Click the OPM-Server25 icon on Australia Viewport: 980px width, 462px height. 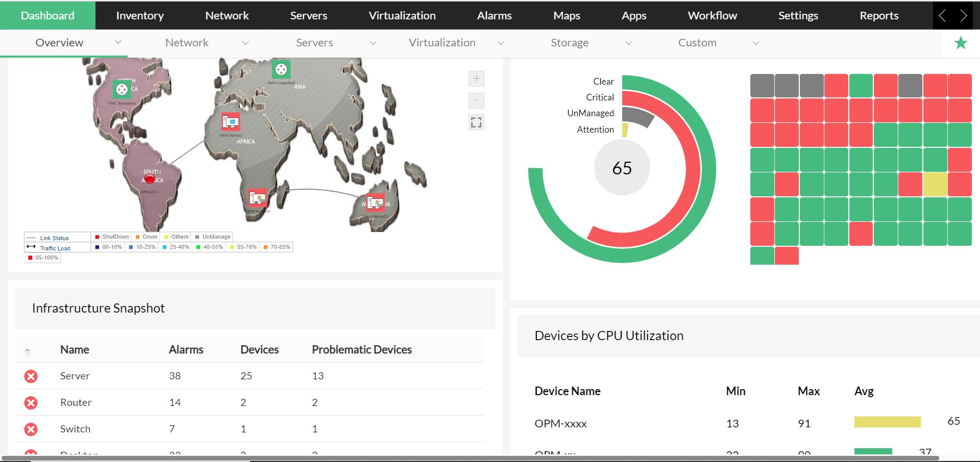click(x=376, y=203)
